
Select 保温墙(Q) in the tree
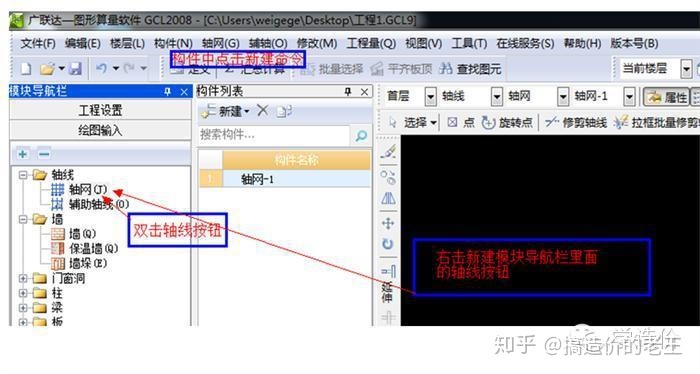click(x=85, y=249)
